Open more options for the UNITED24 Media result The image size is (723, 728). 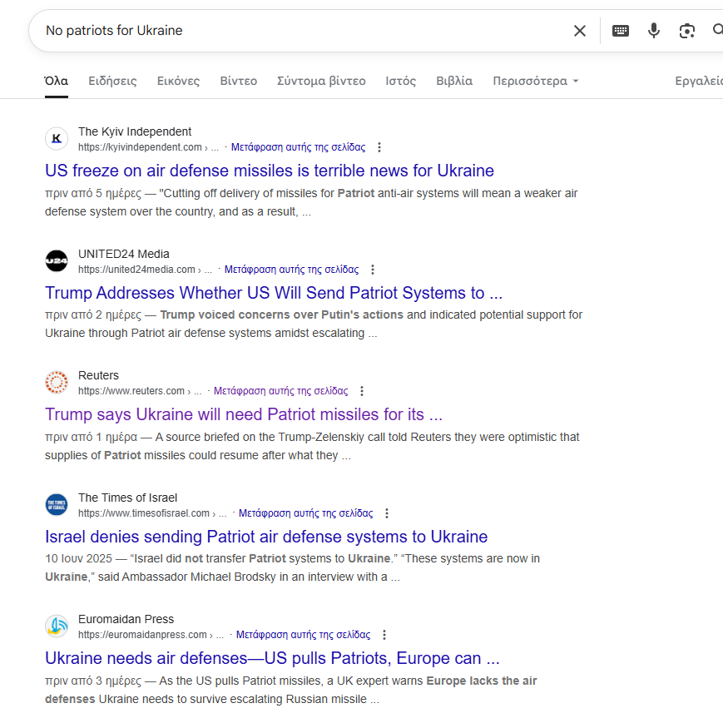pos(373,270)
